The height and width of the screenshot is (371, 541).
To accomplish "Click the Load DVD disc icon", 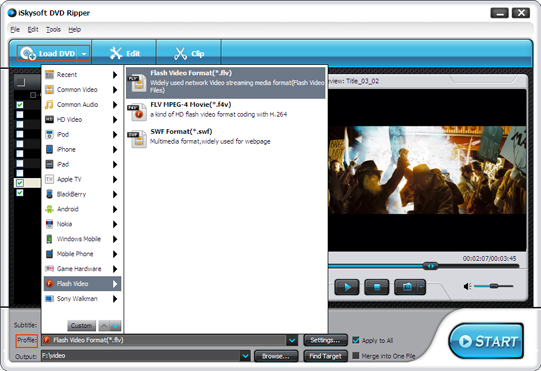I will coord(28,53).
